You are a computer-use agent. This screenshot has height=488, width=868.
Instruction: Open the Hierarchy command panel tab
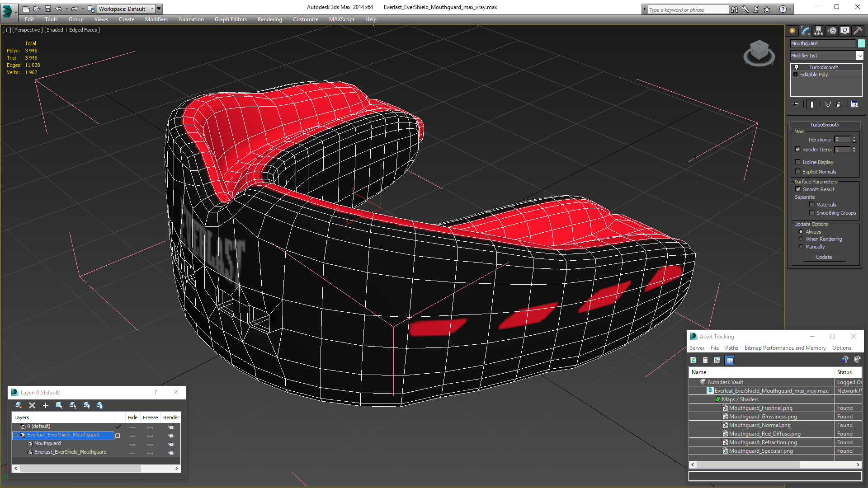(x=819, y=31)
